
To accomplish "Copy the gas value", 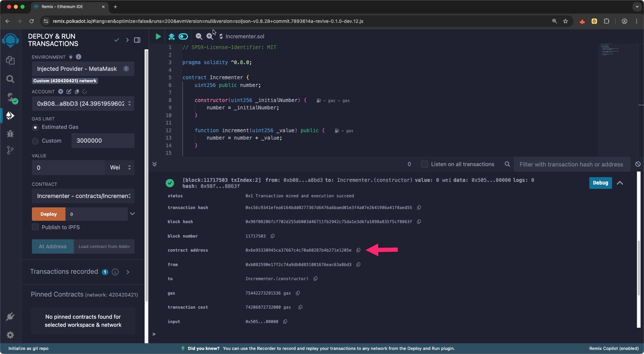I will (x=298, y=293).
